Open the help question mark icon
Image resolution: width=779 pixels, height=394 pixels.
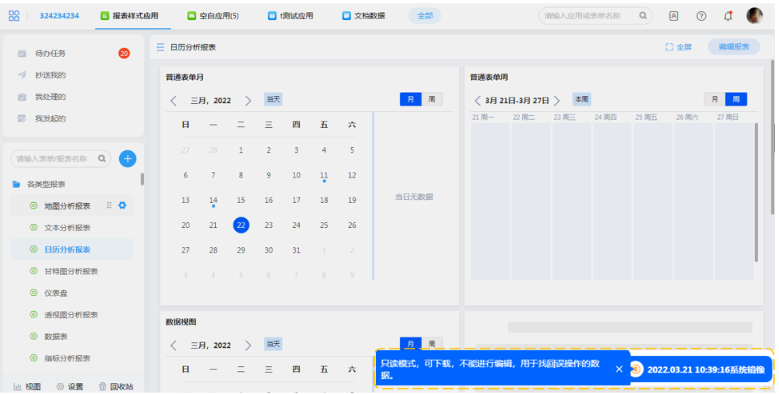701,16
